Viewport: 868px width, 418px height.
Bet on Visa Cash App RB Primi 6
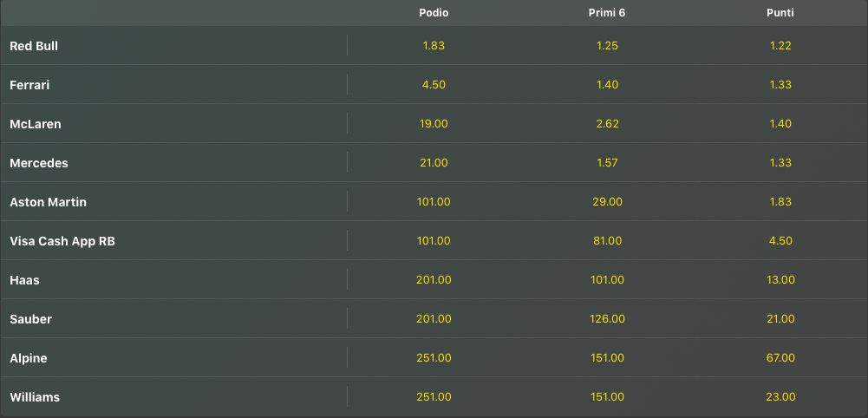tap(607, 241)
